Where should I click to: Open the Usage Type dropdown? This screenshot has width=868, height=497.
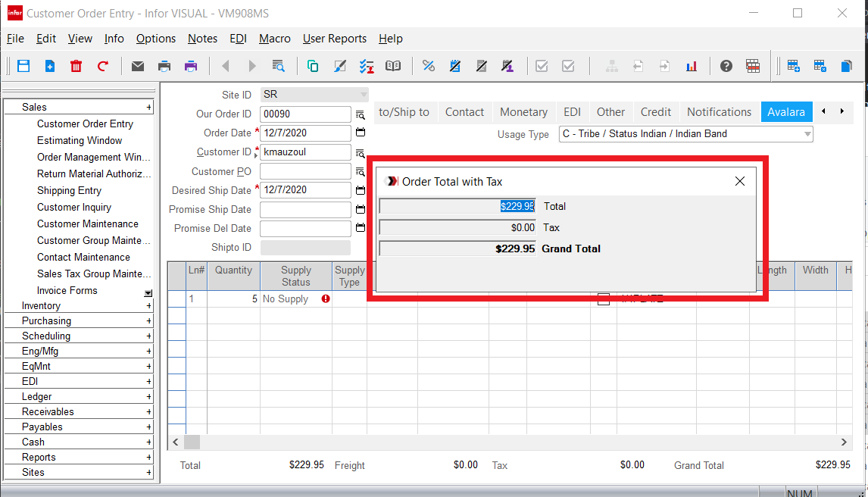coord(807,134)
